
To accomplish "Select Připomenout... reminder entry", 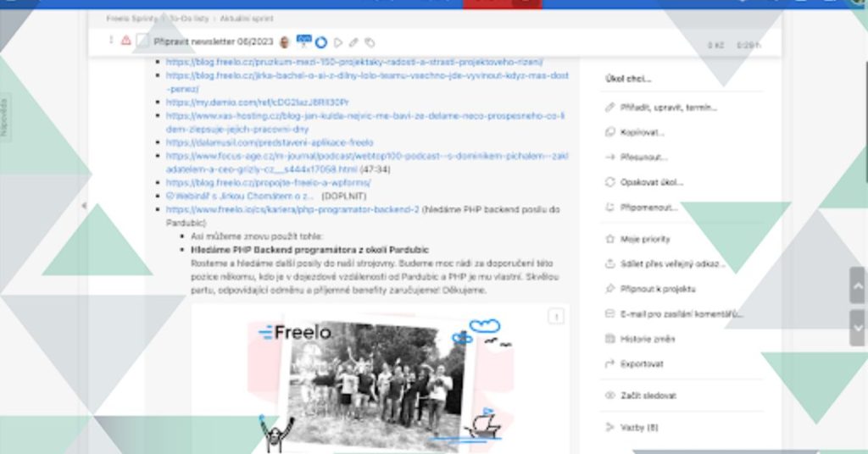I will click(x=648, y=208).
